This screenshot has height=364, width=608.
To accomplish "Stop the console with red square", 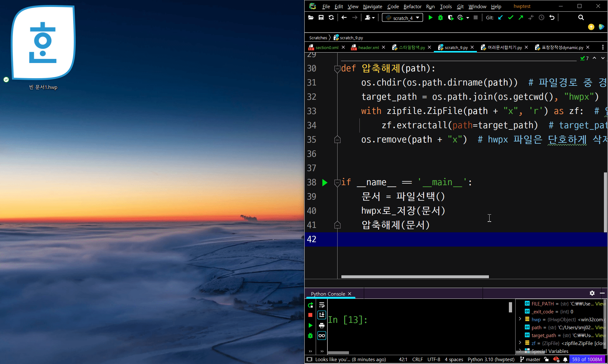I will click(310, 315).
